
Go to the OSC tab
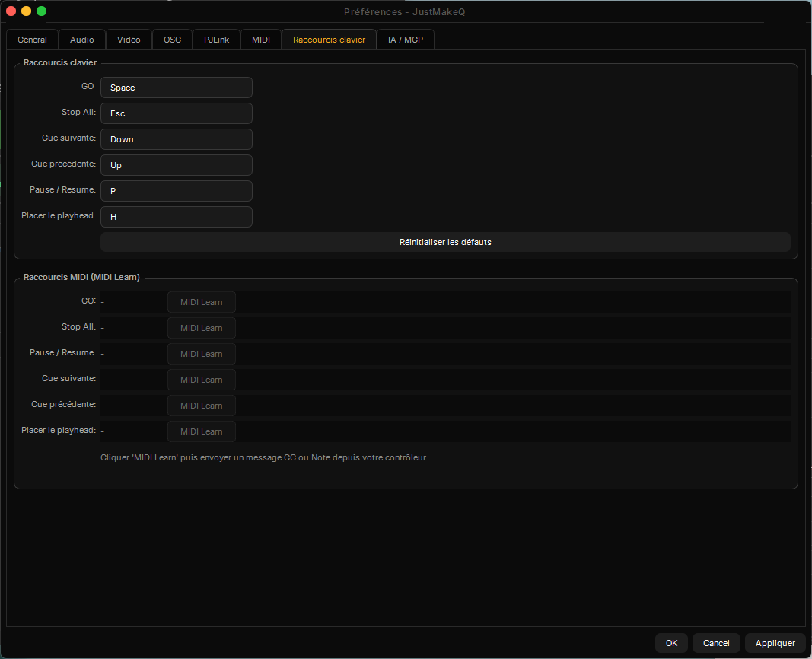click(x=173, y=40)
